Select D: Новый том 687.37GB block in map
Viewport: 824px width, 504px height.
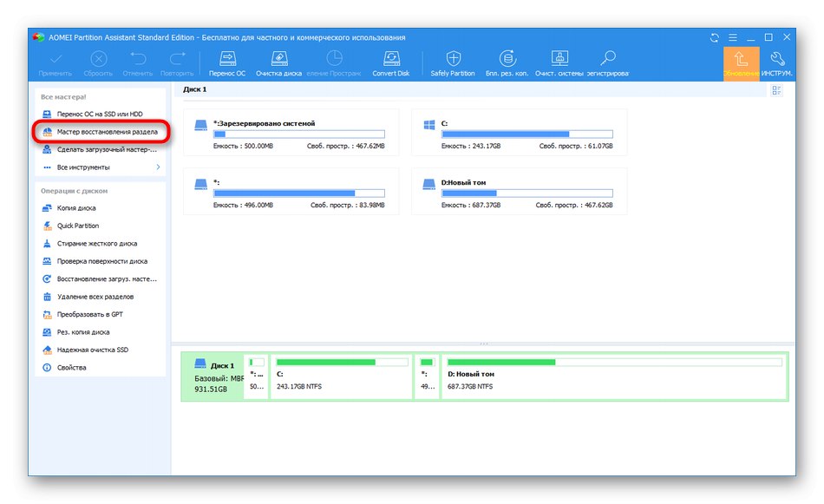tap(614, 376)
